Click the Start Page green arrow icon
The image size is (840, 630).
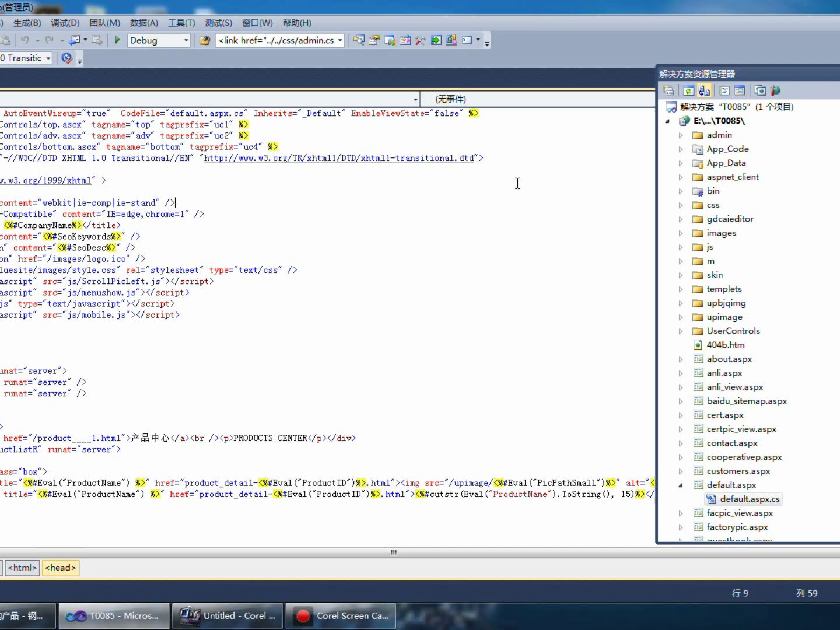coord(436,40)
